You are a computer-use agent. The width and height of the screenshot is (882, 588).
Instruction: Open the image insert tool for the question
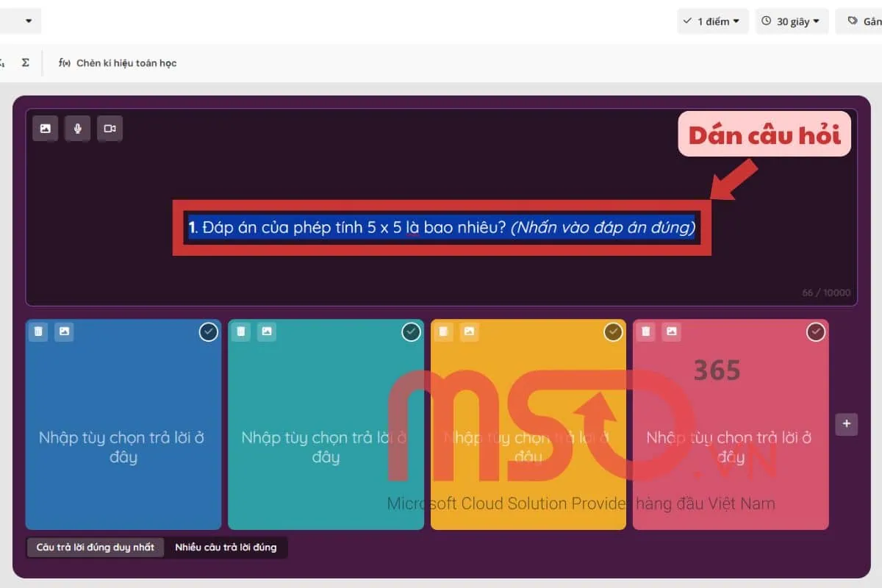45,128
